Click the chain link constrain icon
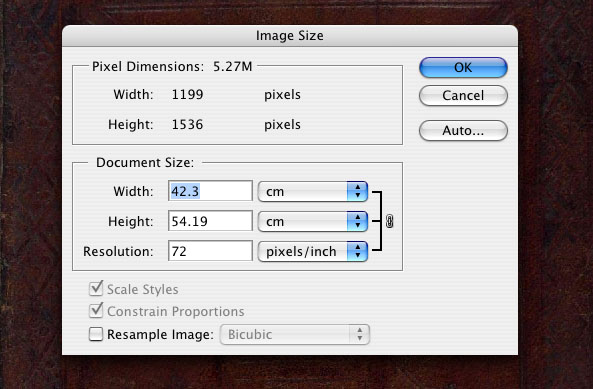593x389 pixels. pos(390,221)
